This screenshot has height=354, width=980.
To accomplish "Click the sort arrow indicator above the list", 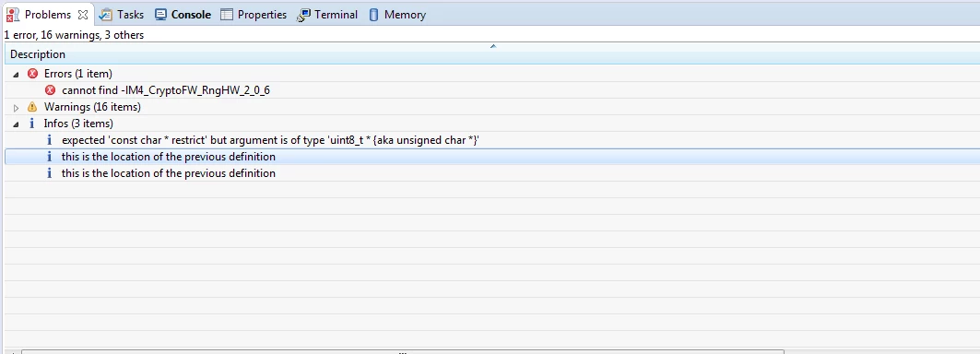I will 493,46.
